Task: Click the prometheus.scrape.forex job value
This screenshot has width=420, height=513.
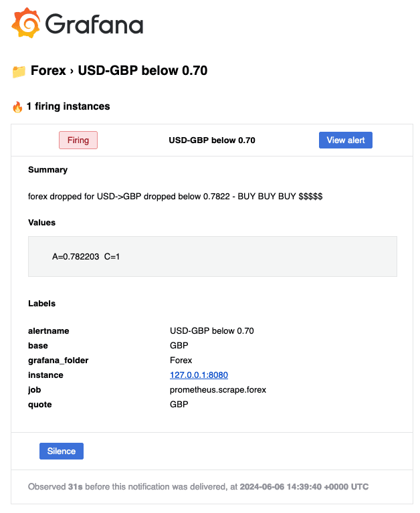Action: [x=218, y=390]
